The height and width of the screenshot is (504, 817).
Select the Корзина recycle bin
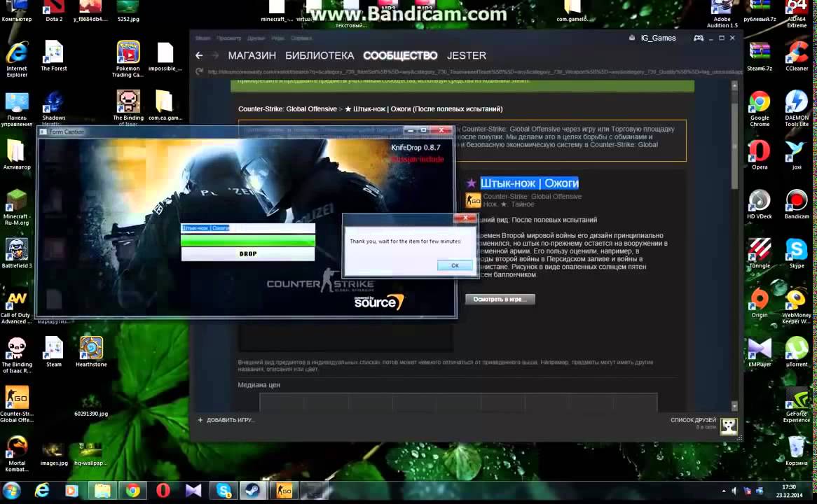click(797, 451)
